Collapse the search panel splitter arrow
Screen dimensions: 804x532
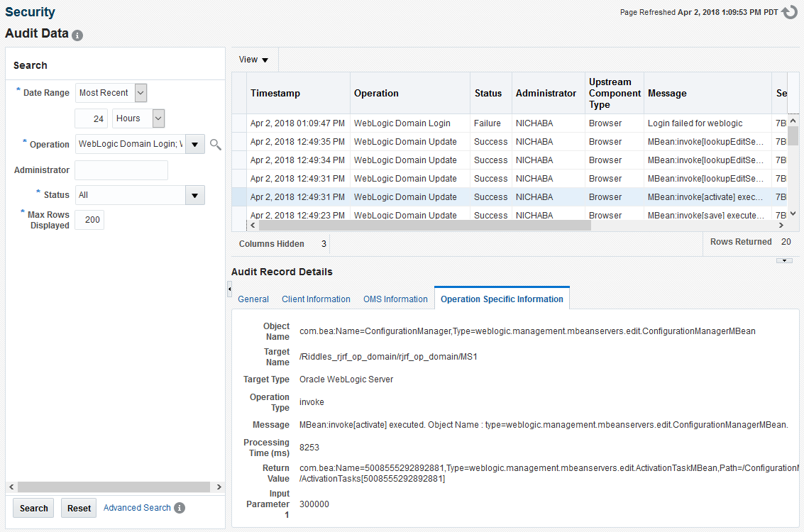tap(229, 289)
